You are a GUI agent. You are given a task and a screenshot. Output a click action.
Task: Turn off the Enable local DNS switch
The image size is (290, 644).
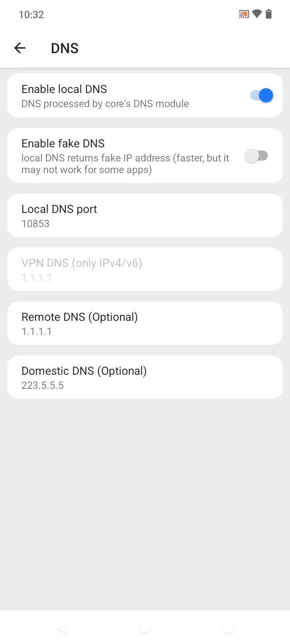click(262, 95)
